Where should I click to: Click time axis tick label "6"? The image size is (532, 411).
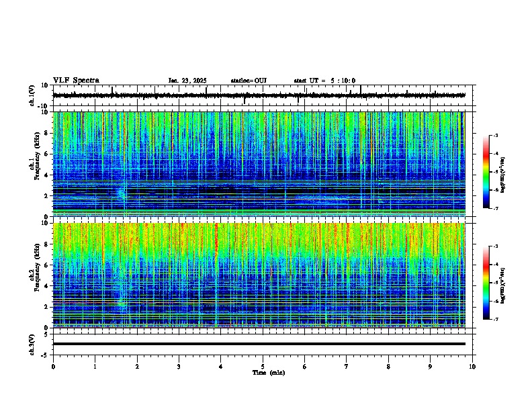point(305,367)
